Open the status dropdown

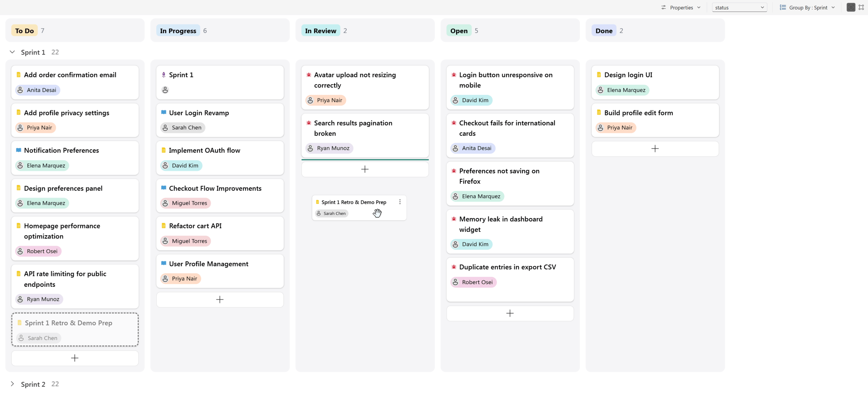coord(739,7)
